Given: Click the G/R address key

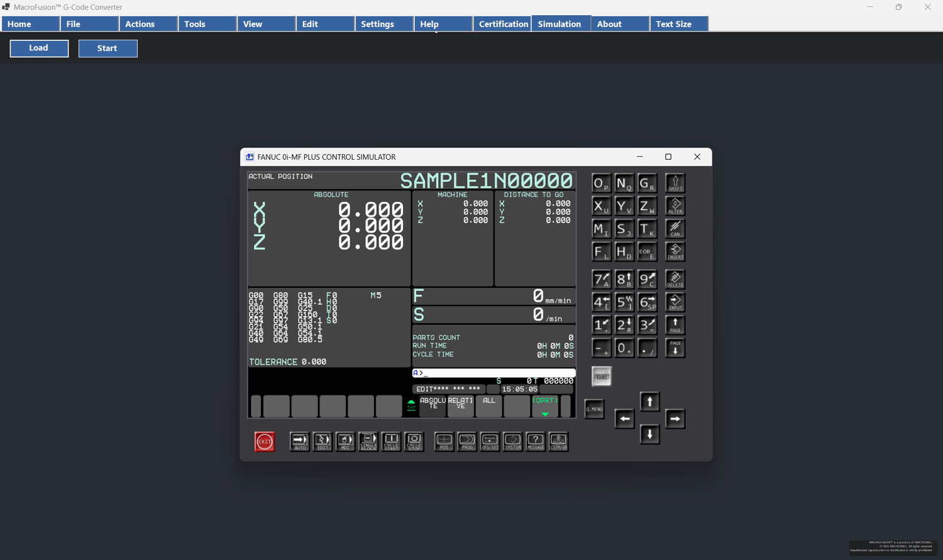Looking at the screenshot, I should [x=647, y=183].
